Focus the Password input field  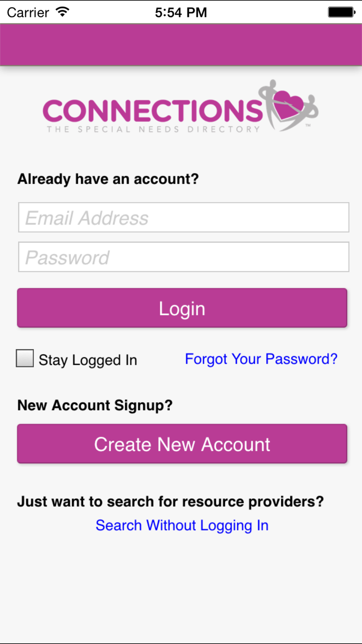[x=184, y=257]
